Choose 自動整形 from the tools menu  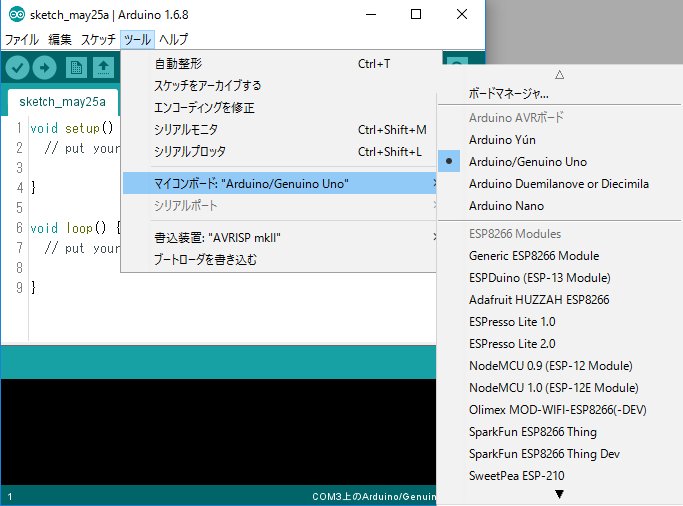pyautogui.click(x=279, y=64)
